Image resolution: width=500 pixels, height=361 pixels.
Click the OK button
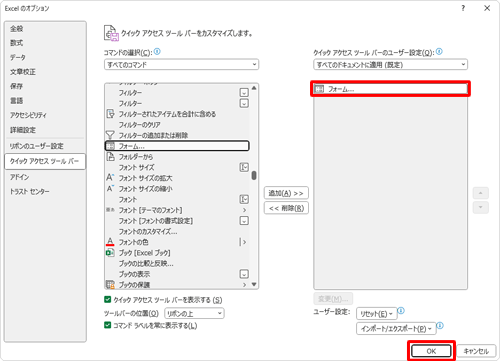pos(431,351)
